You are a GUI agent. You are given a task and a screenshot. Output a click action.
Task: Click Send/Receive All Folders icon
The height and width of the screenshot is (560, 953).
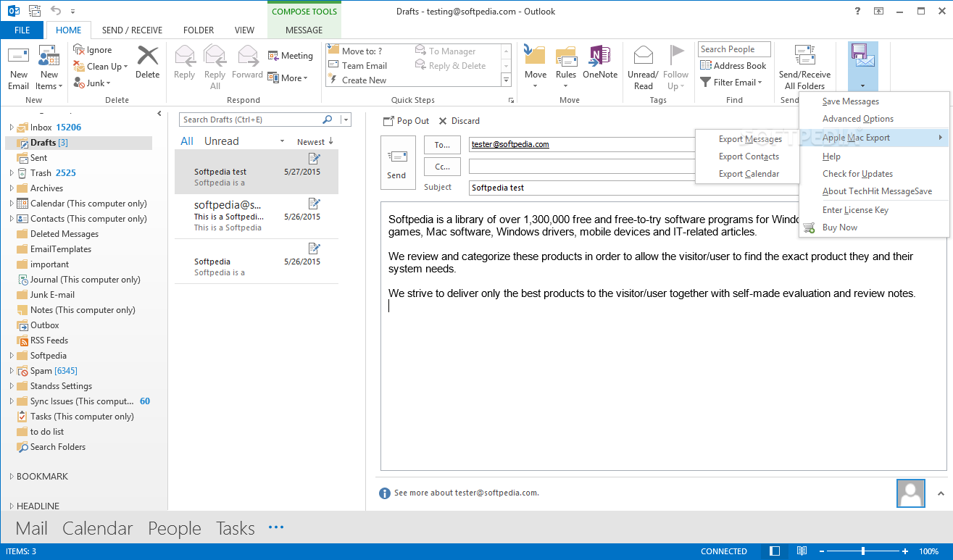(805, 56)
